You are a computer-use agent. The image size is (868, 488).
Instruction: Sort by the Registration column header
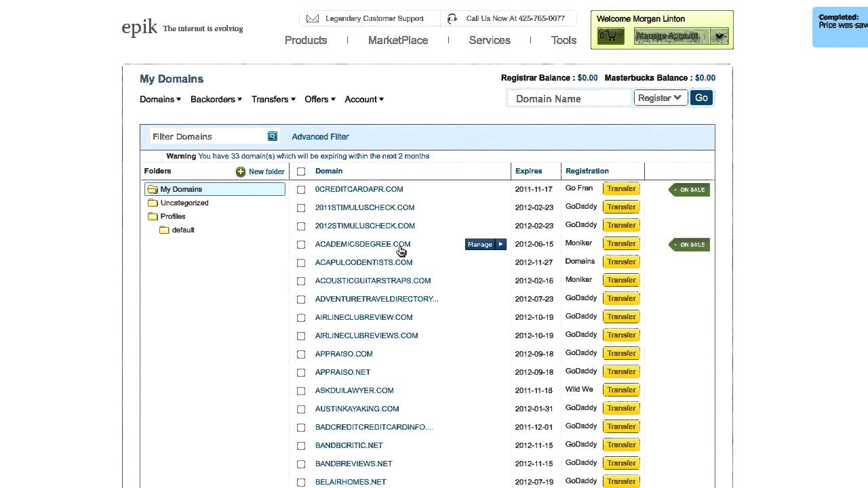pyautogui.click(x=587, y=171)
